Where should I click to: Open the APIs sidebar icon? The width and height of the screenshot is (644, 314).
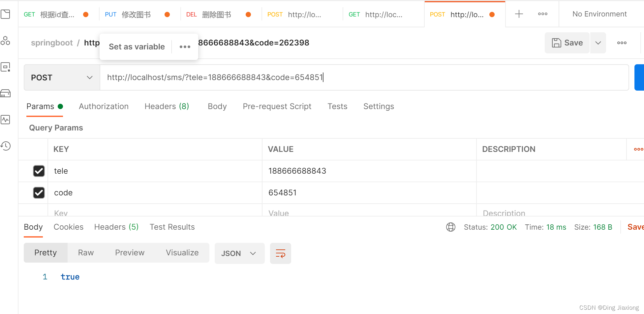pyautogui.click(x=5, y=41)
